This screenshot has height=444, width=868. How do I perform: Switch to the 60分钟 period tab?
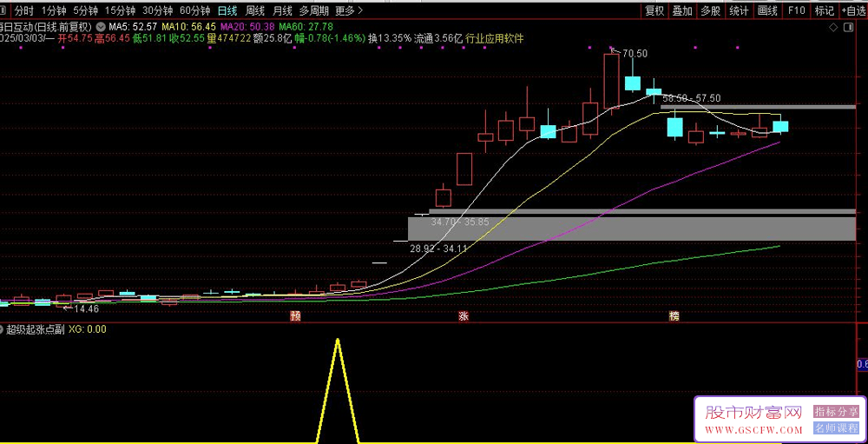coord(195,10)
